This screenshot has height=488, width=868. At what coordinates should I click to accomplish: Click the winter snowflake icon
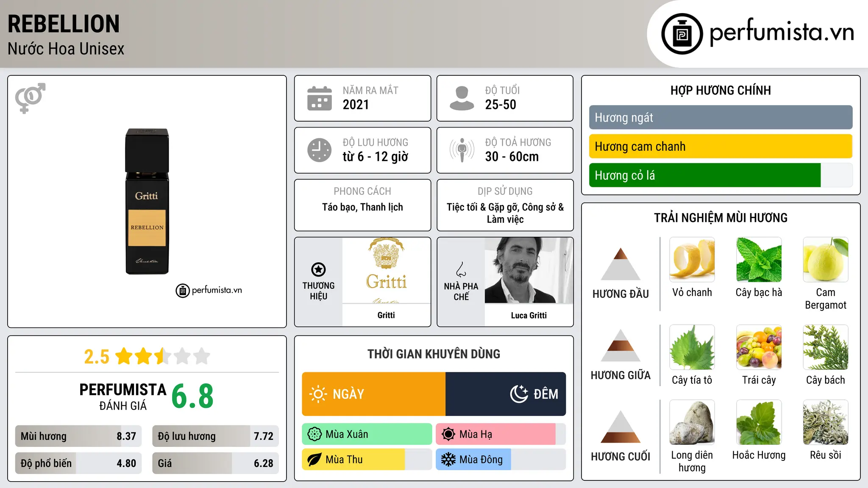[x=448, y=460]
